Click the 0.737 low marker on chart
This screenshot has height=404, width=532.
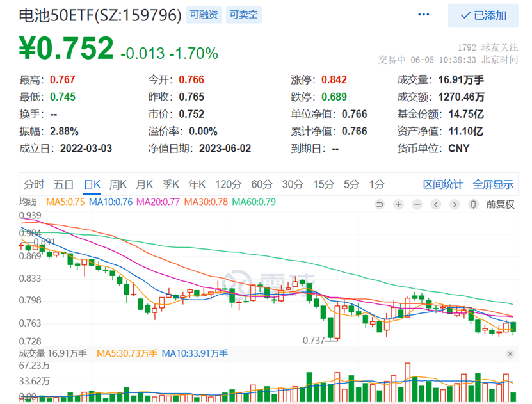(x=314, y=340)
